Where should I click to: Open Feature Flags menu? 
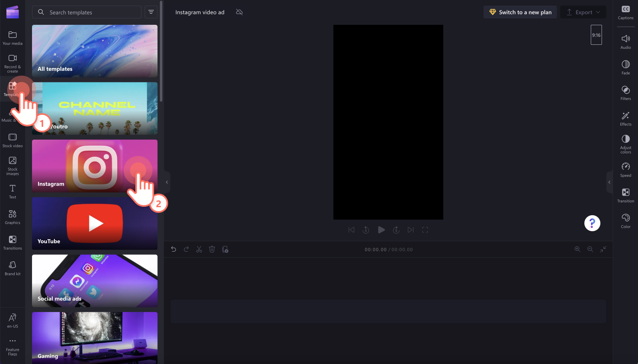pos(12,347)
